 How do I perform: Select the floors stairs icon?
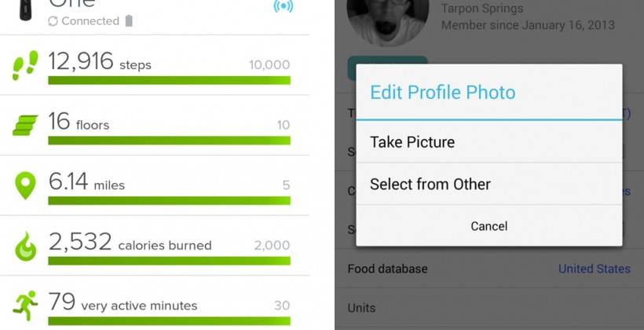click(24, 126)
